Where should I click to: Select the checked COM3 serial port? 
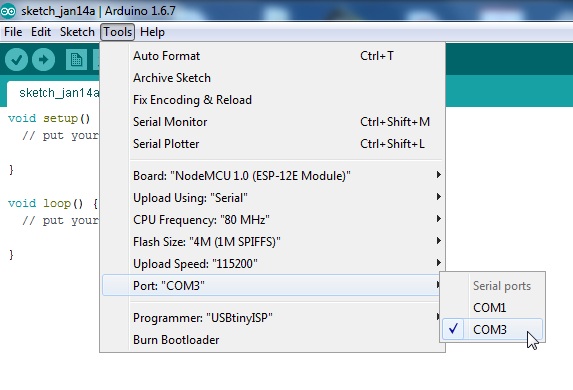coord(492,330)
